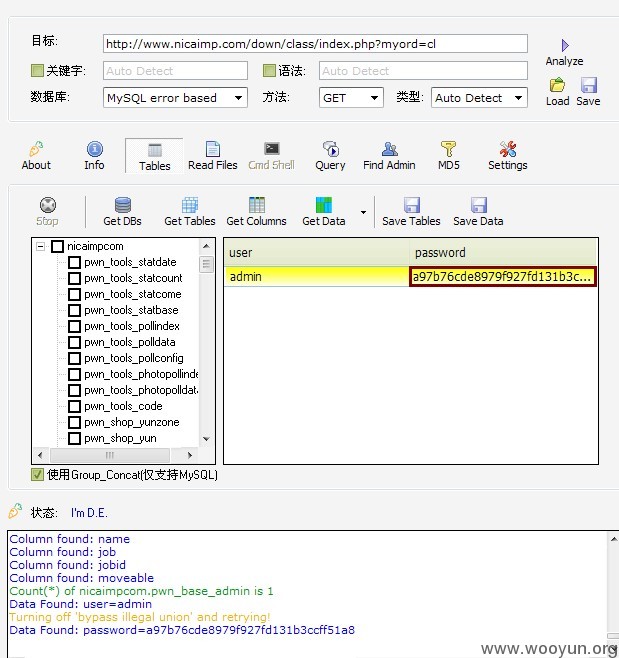This screenshot has height=658, width=619.
Task: Toggle the 关键字 checkbox
Action: tap(37, 70)
